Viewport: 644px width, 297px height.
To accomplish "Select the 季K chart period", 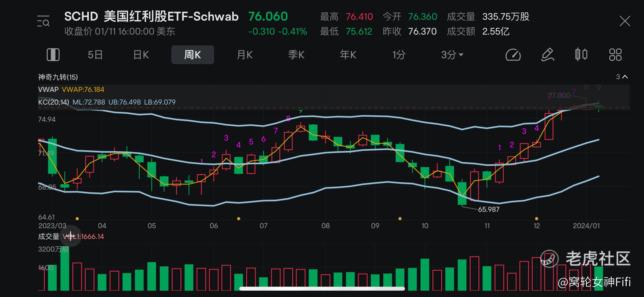I will click(x=296, y=55).
